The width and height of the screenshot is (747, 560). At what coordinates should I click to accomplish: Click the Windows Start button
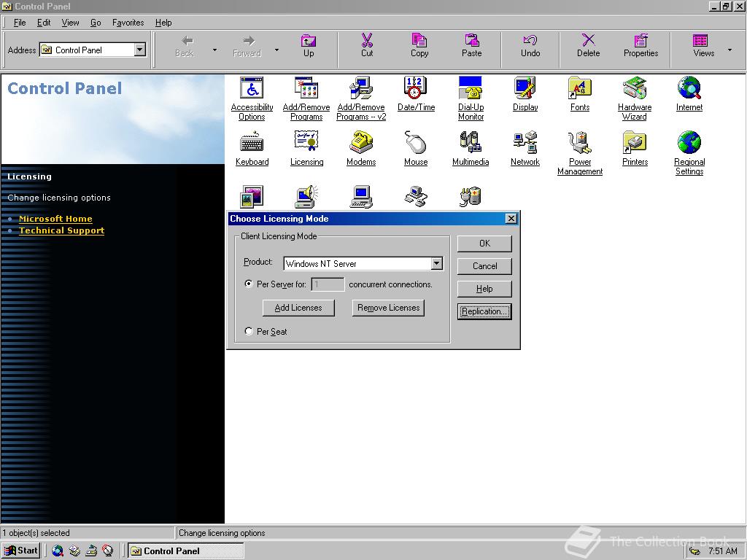point(21,551)
